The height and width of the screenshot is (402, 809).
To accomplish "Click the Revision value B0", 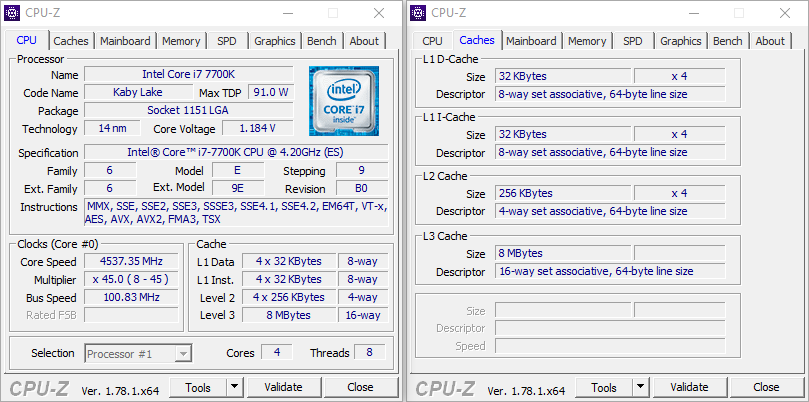I will coord(362,188).
